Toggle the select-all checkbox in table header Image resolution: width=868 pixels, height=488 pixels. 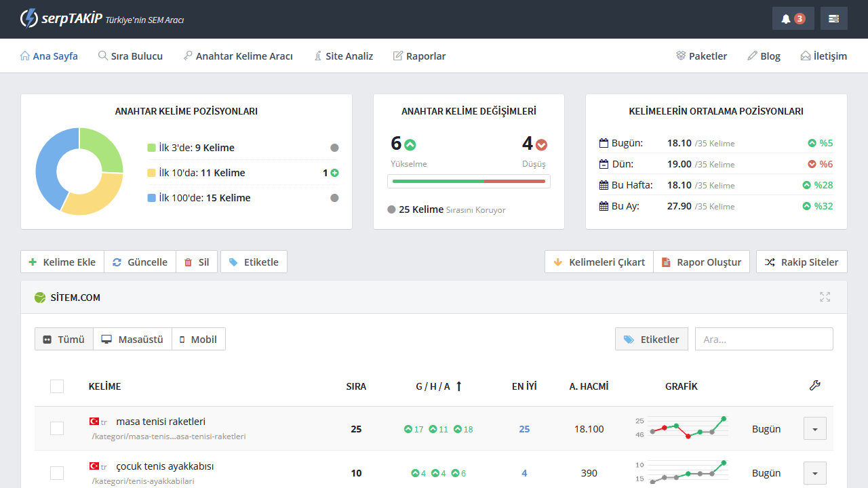tap(57, 386)
